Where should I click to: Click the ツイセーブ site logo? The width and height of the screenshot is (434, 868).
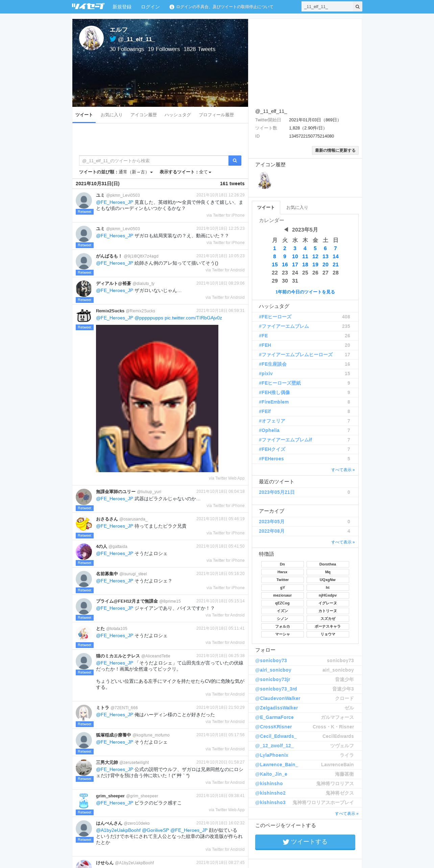pos(88,6)
